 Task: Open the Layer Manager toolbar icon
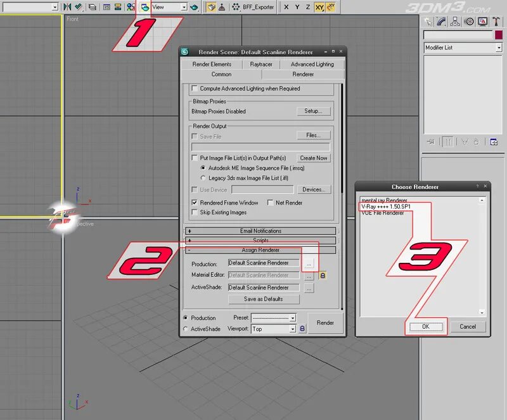point(93,7)
